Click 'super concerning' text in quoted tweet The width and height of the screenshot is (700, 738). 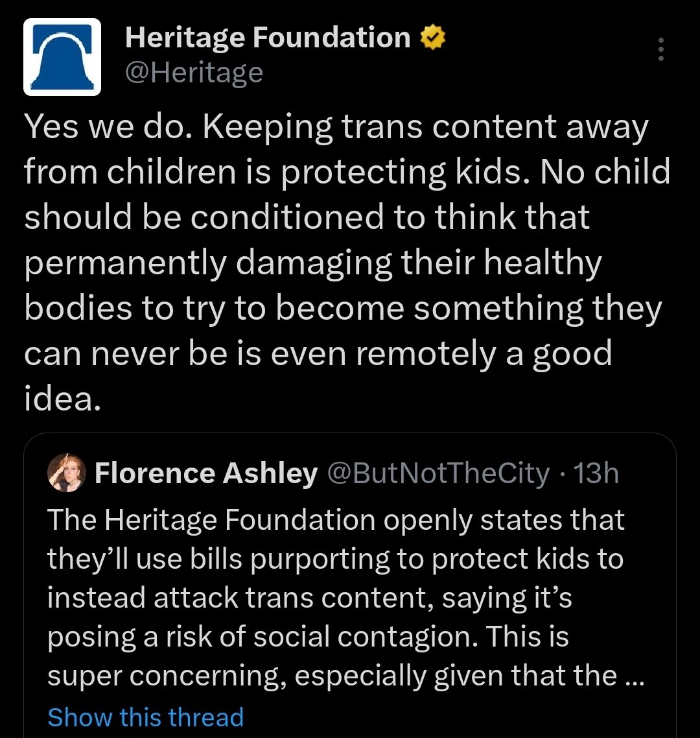coord(165,676)
